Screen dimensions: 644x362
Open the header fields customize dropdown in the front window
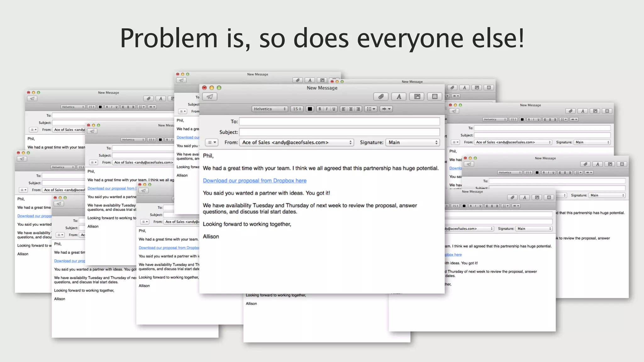pos(212,142)
